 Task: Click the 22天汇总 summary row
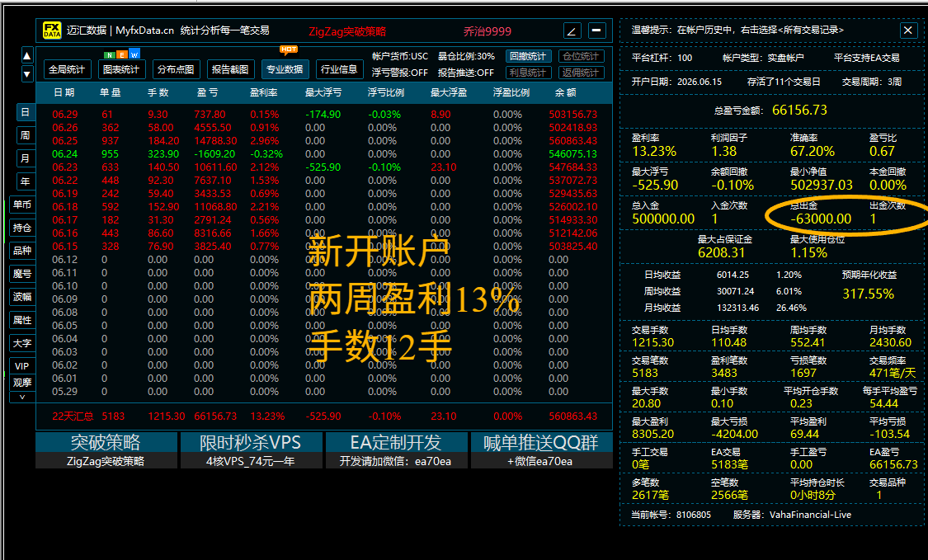pyautogui.click(x=323, y=416)
